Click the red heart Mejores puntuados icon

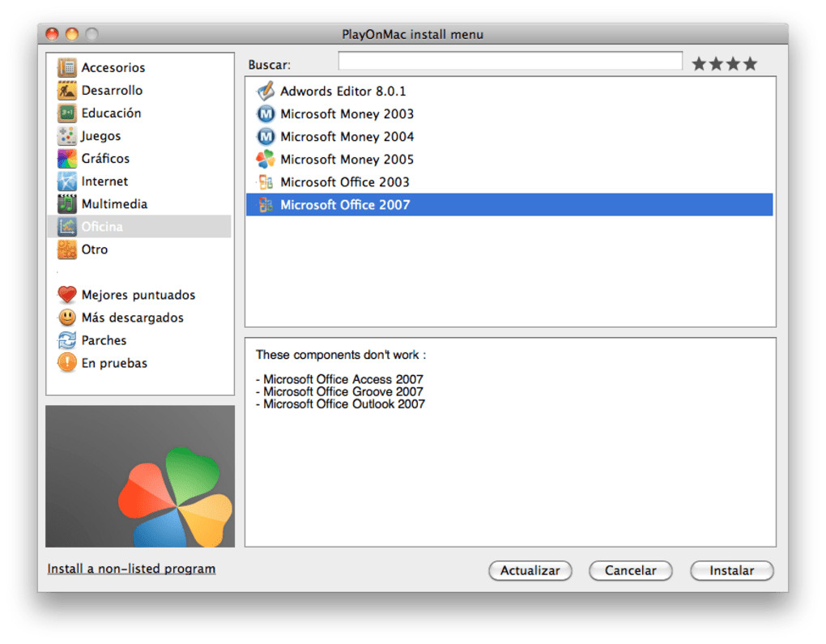pos(67,295)
